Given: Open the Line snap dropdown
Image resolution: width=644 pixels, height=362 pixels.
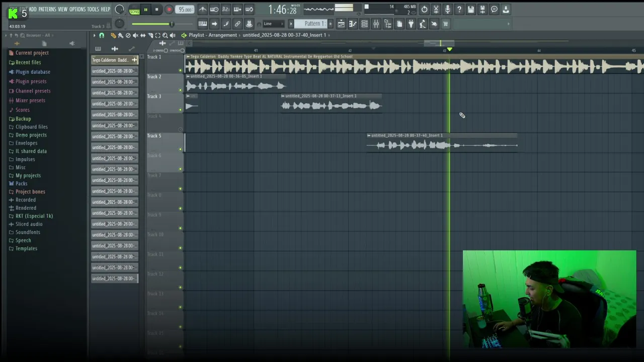Looking at the screenshot, I should coord(274,24).
